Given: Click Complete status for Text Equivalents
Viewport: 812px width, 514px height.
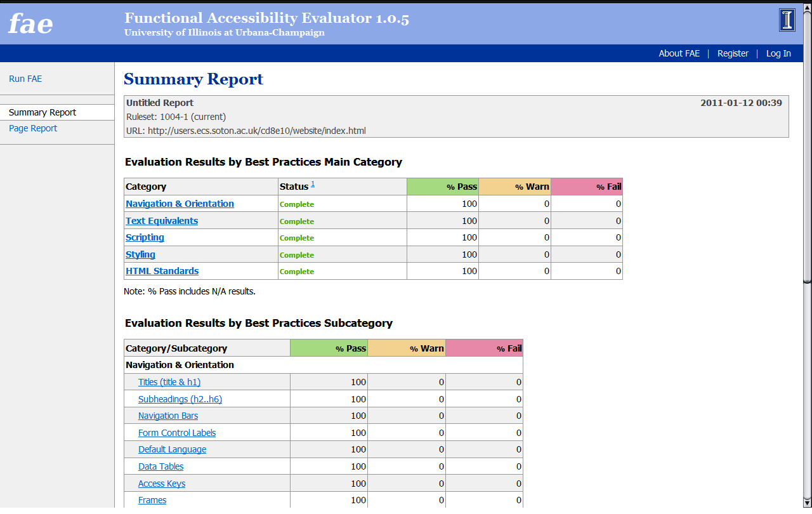Looking at the screenshot, I should coord(297,221).
